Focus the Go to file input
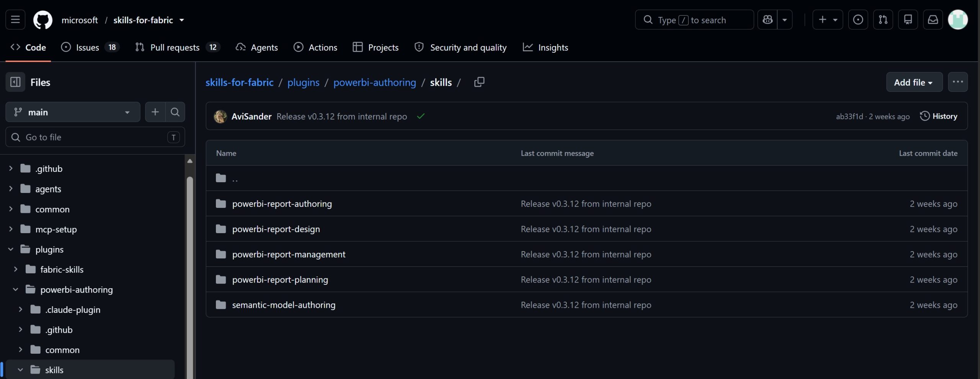This screenshot has width=980, height=379. click(x=95, y=137)
